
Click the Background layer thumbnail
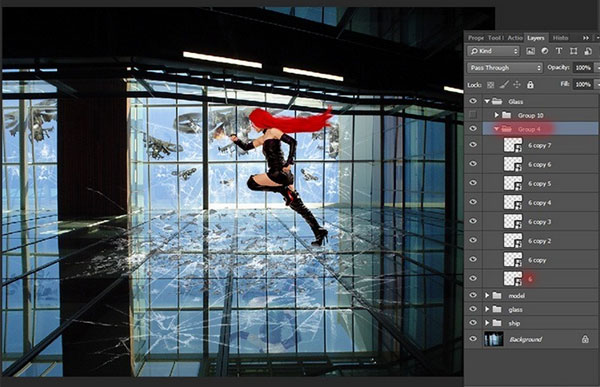click(x=494, y=339)
